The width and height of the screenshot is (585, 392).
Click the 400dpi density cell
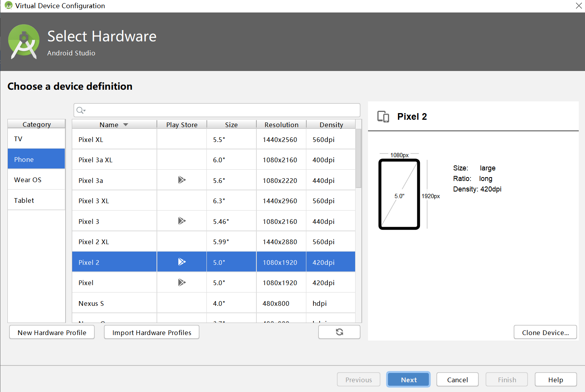[x=331, y=160]
